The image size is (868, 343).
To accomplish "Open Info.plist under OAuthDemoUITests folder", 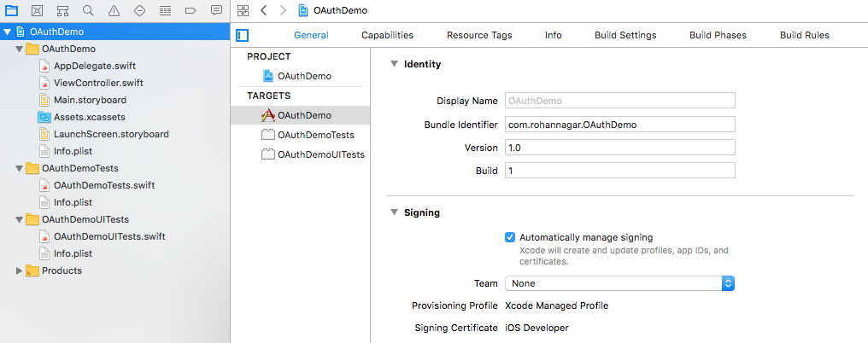I will [x=73, y=253].
